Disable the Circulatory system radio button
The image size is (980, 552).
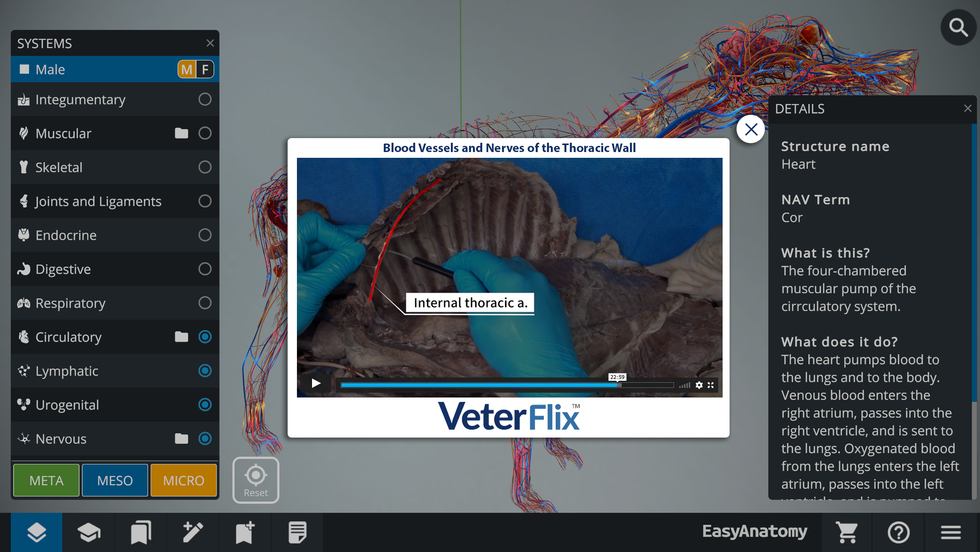[205, 337]
